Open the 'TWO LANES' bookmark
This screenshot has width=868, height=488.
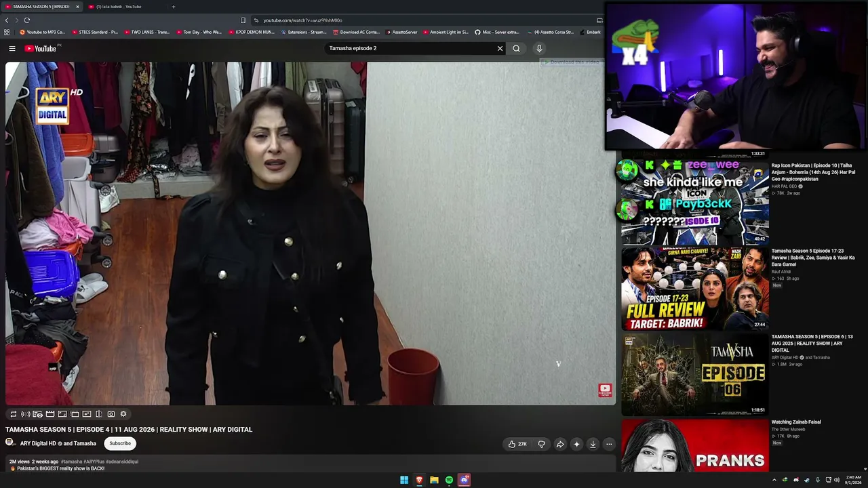pos(146,32)
